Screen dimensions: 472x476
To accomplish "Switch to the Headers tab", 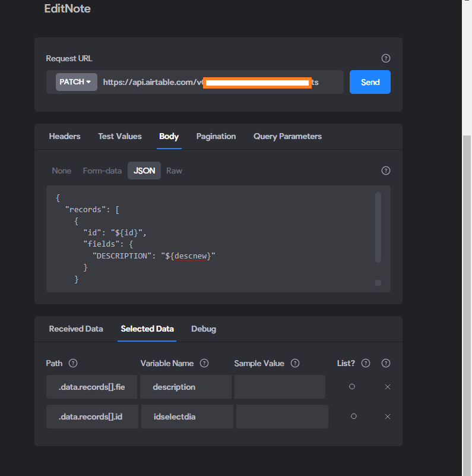I will click(65, 136).
